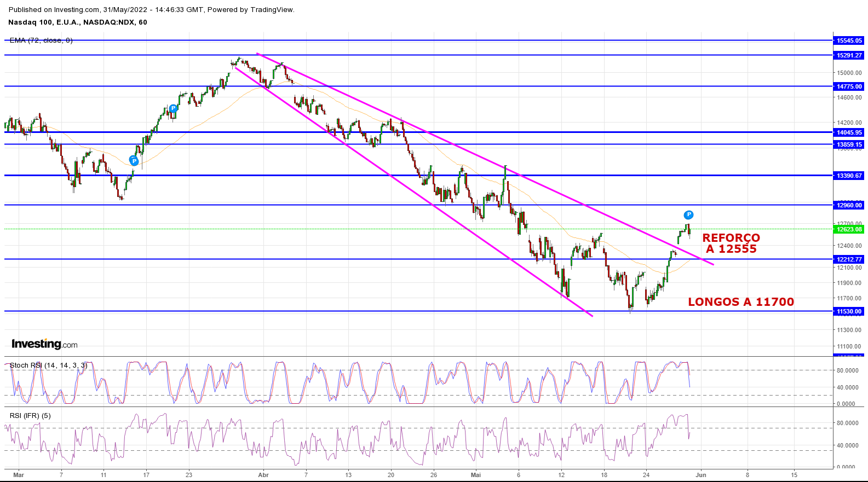Select the Stoch RSI (14, 14, 3, 3) label
The height and width of the screenshot is (482, 868).
(48, 365)
